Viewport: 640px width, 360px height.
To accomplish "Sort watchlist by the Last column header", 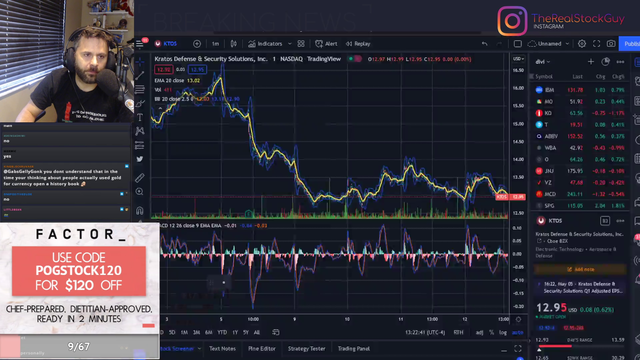I will tap(577, 76).
